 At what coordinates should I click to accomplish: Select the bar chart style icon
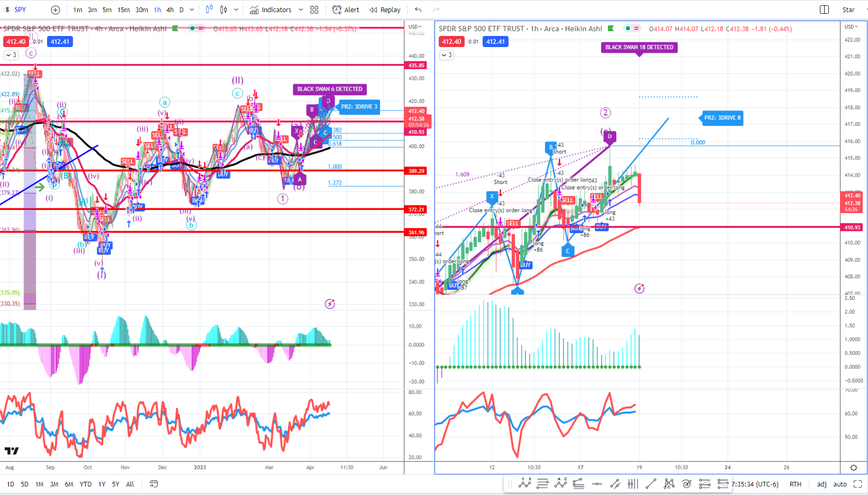point(209,10)
